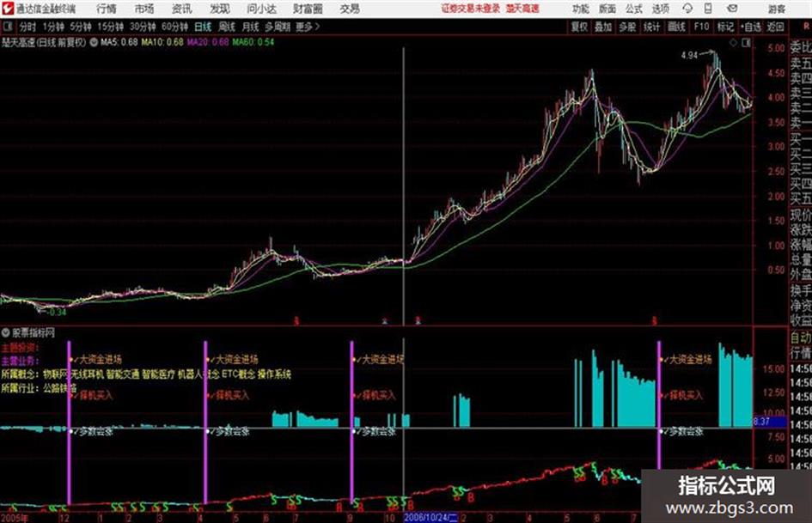Click the 2005年 label on time axis
This screenshot has height=523, width=812.
pos(15,518)
